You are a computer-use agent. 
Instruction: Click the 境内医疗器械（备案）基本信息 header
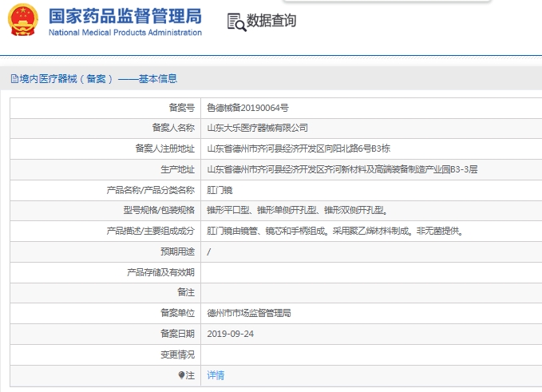pos(98,79)
